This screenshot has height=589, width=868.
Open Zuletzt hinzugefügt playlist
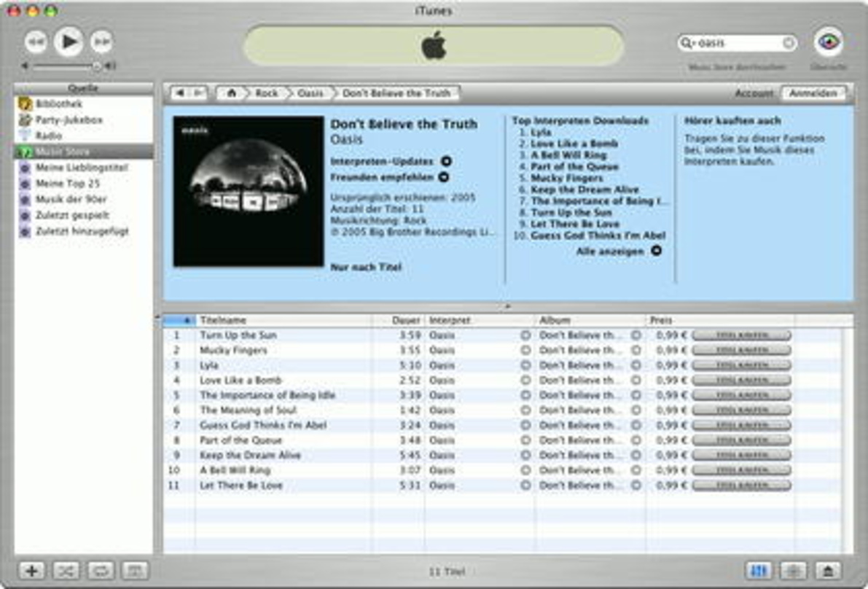[83, 231]
